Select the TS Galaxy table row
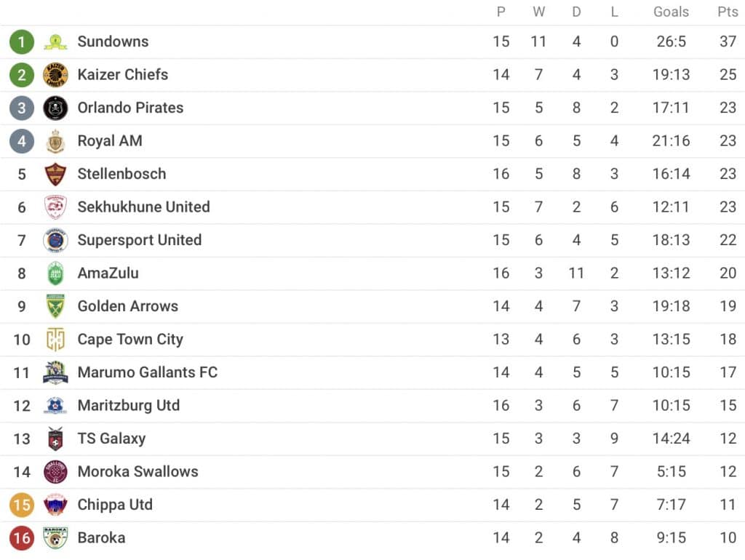The image size is (745, 560). click(372, 439)
